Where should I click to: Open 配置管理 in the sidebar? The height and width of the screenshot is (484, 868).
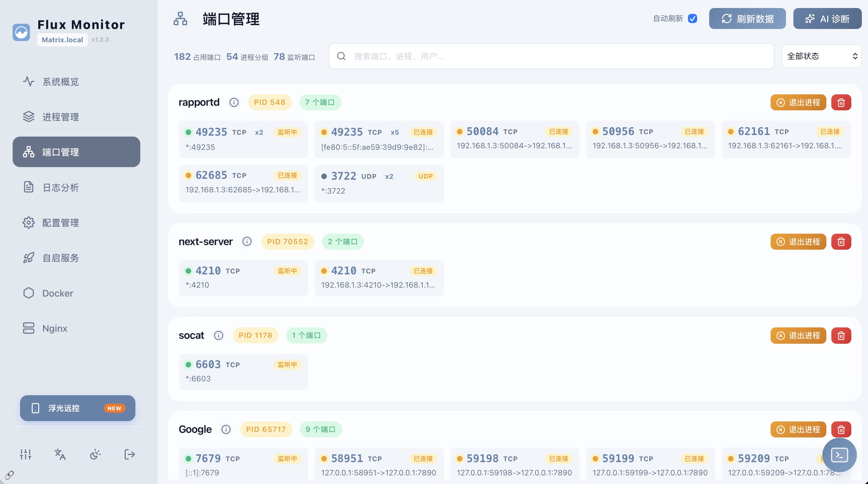[76, 223]
